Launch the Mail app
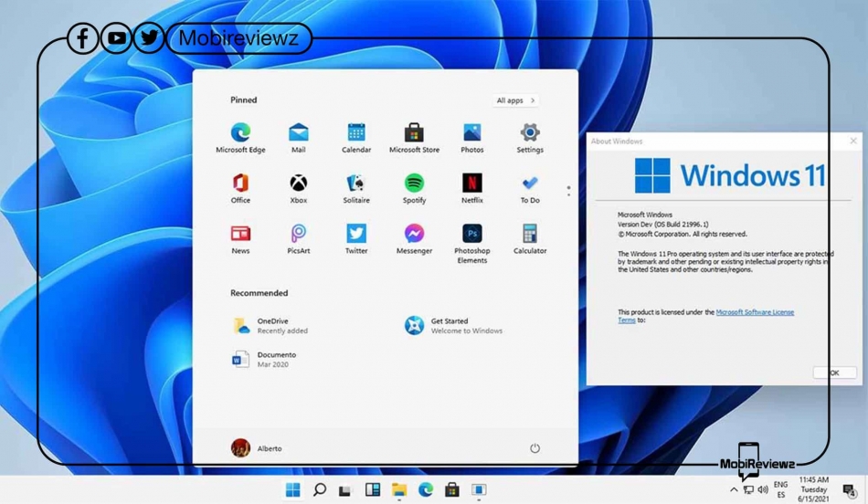 (299, 138)
